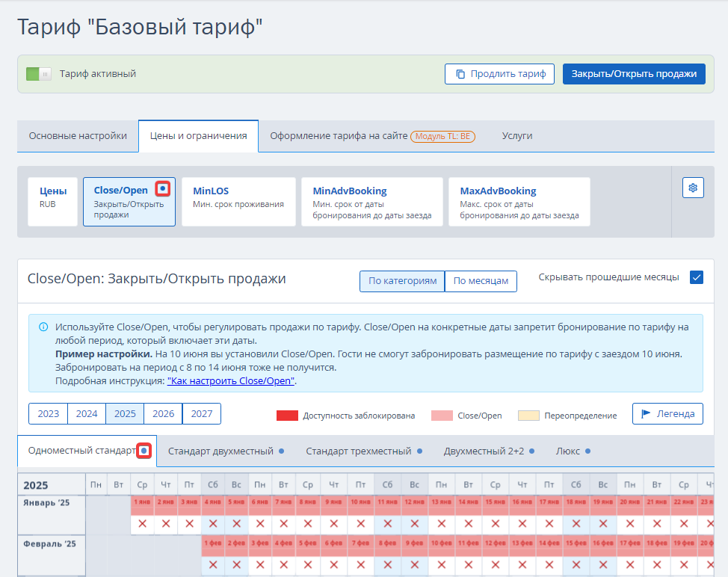Toggle the Тариф активный switch
Viewport: 728px width, 577px height.
[x=38, y=74]
